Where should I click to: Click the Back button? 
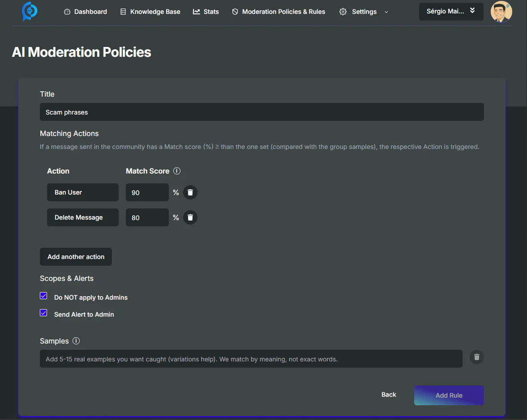pyautogui.click(x=389, y=395)
